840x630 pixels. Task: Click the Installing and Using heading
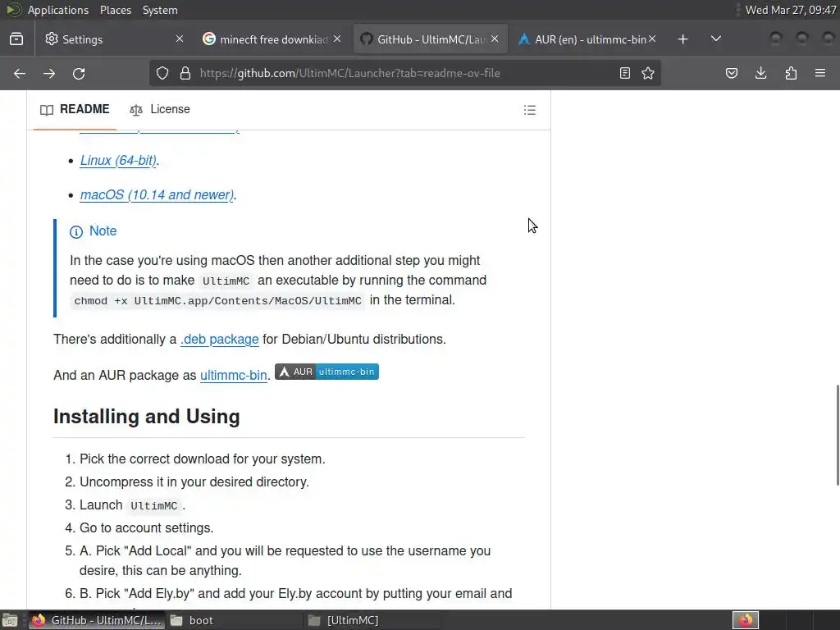147,416
